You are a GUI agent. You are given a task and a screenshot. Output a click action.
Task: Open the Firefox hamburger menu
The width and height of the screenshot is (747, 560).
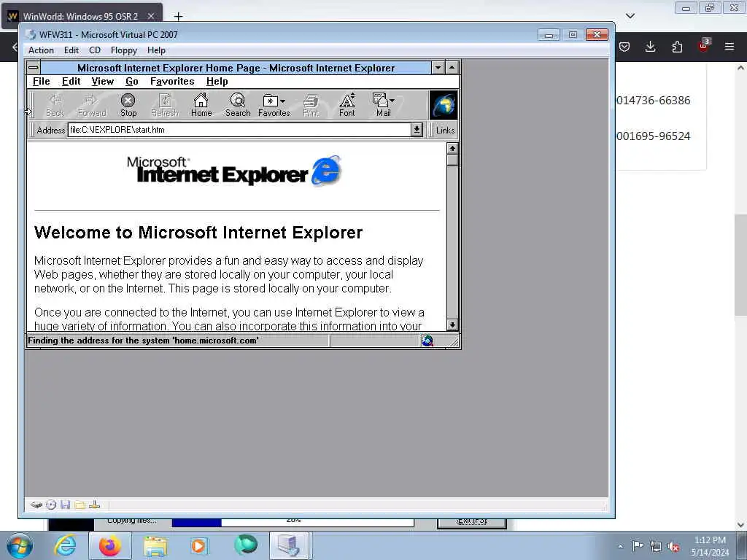(729, 47)
